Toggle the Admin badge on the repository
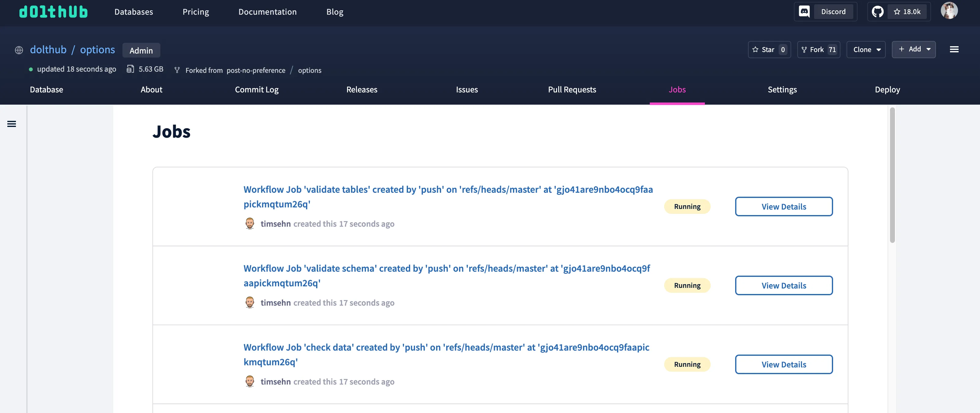Viewport: 980px width, 413px height. point(141,50)
